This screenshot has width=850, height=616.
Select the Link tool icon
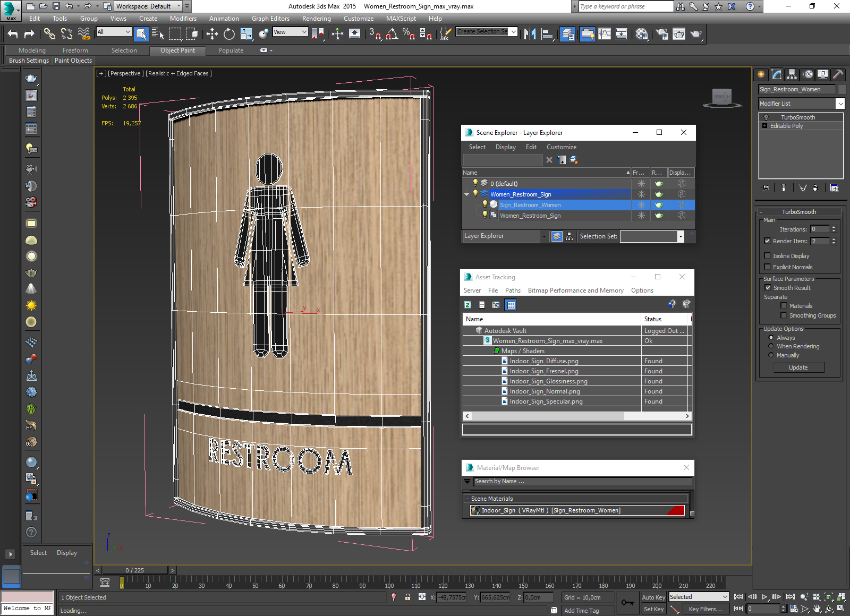click(x=49, y=34)
